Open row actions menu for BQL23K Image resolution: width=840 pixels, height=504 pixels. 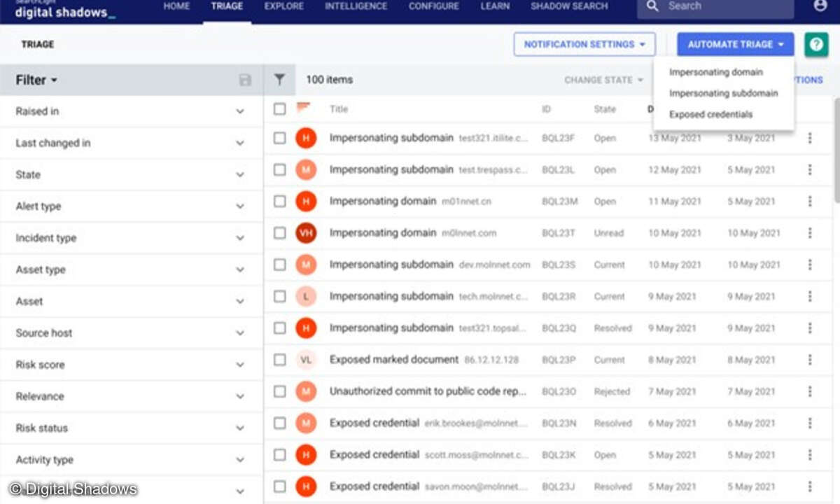click(810, 454)
